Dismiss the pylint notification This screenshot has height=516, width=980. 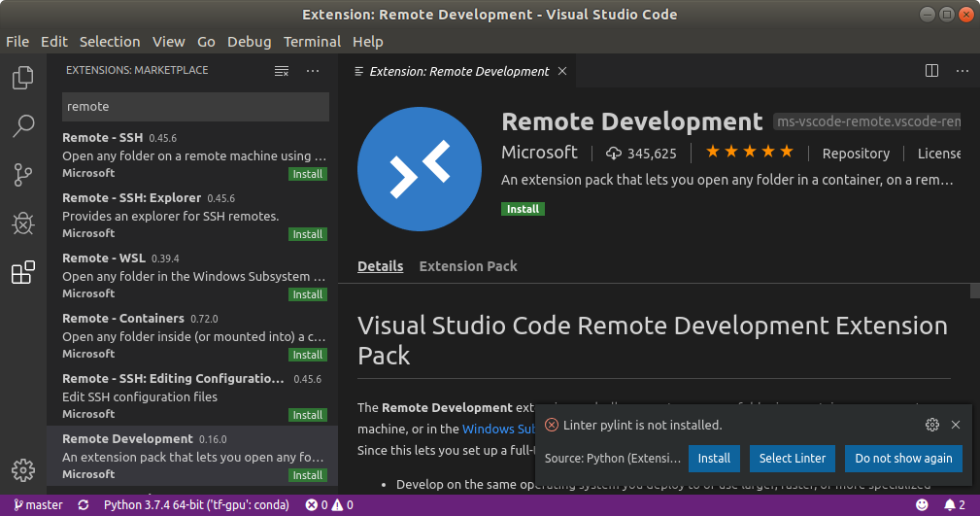956,425
